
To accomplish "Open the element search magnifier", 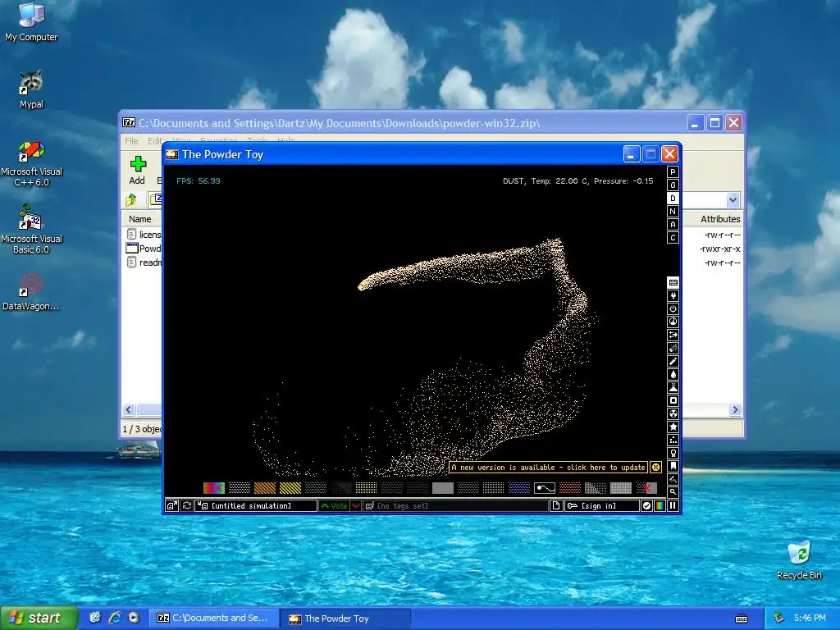I will (673, 492).
